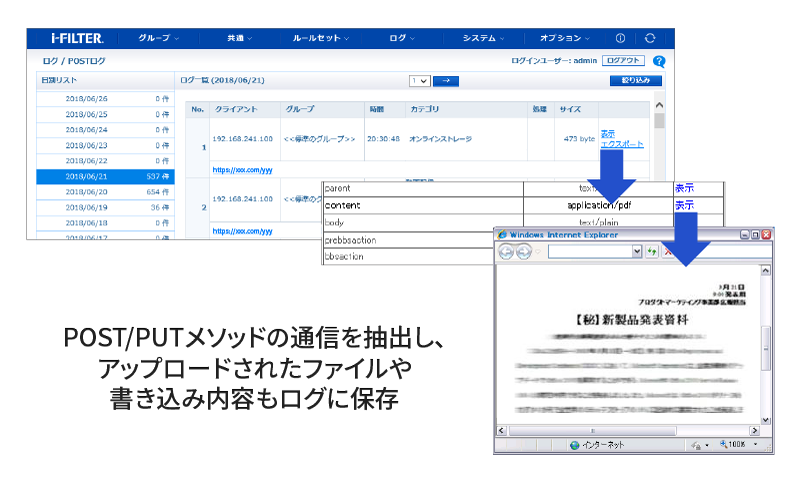Expand the ログ dropdown menu
The height and width of the screenshot is (482, 800).
click(x=402, y=38)
